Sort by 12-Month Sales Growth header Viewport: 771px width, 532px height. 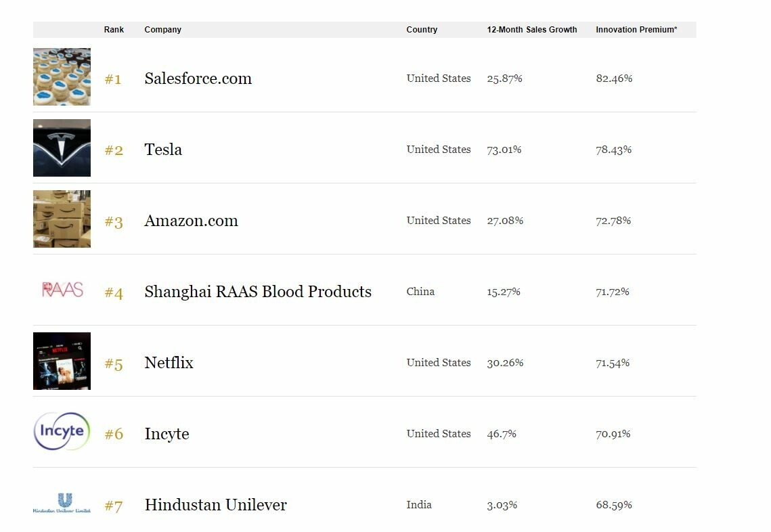tap(532, 30)
